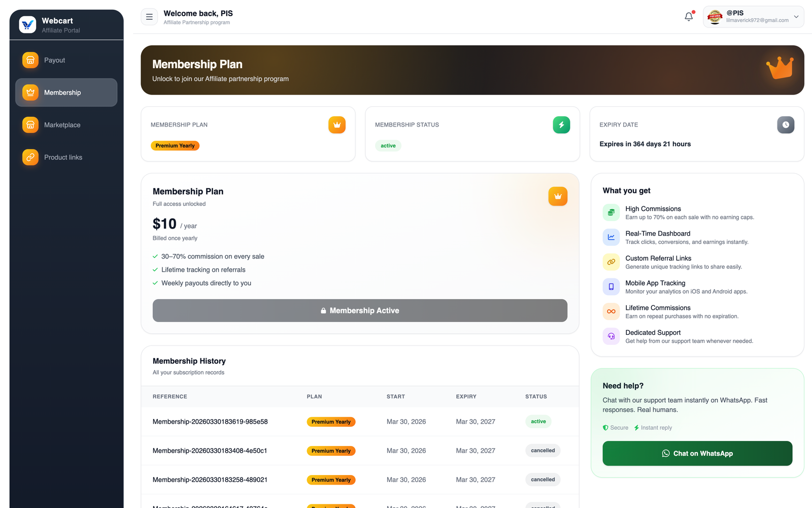Viewport: 812px width, 508px height.
Task: Click the Webcart logo icon
Action: tap(27, 24)
